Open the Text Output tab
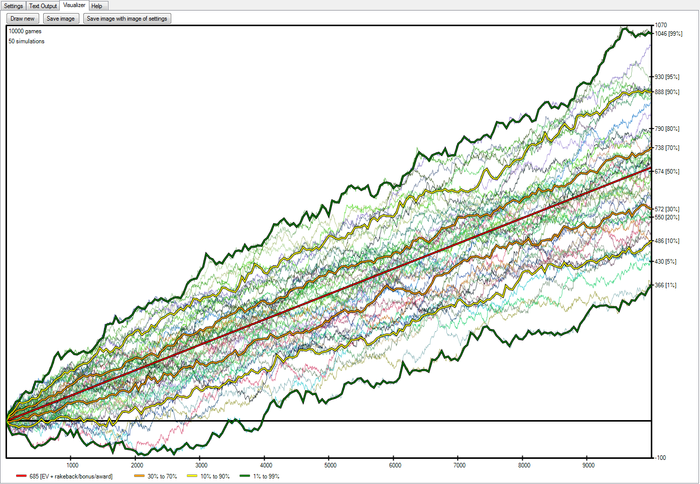This screenshot has height=484, width=700. tap(43, 6)
